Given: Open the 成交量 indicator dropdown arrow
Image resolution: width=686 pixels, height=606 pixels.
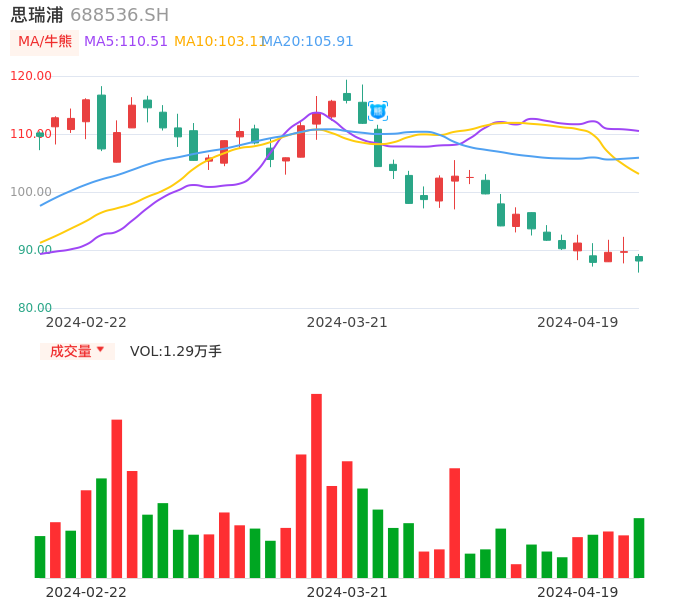Looking at the screenshot, I should tap(100, 350).
